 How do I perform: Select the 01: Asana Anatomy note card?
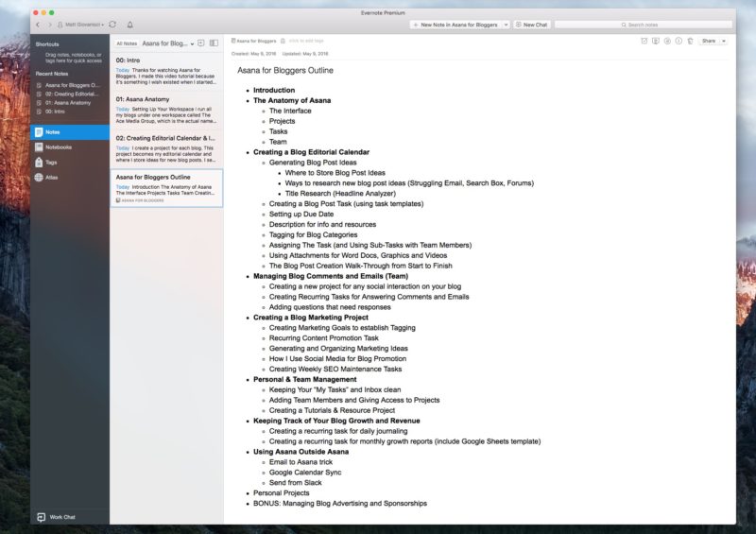(x=166, y=111)
